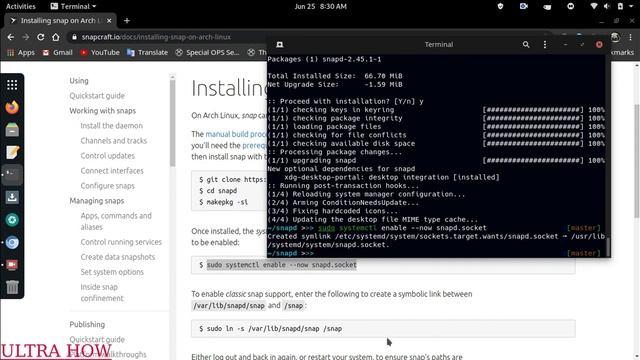Open Managing snaps sidebar section

(x=97, y=201)
